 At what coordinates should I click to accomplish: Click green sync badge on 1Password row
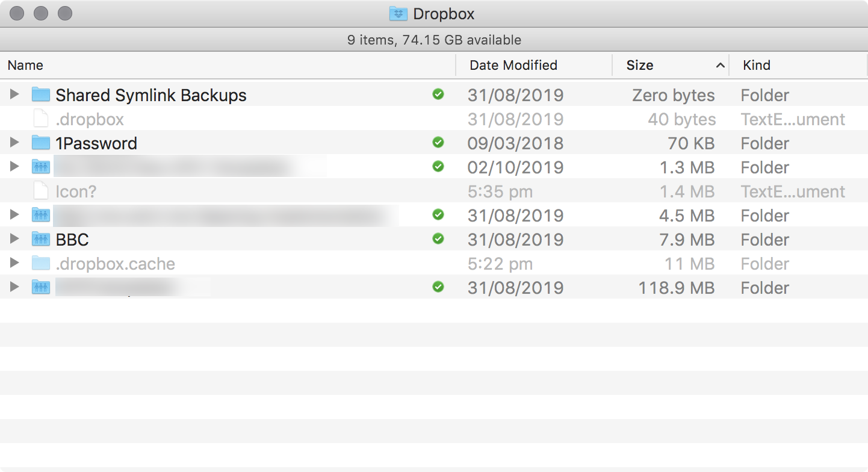(438, 142)
